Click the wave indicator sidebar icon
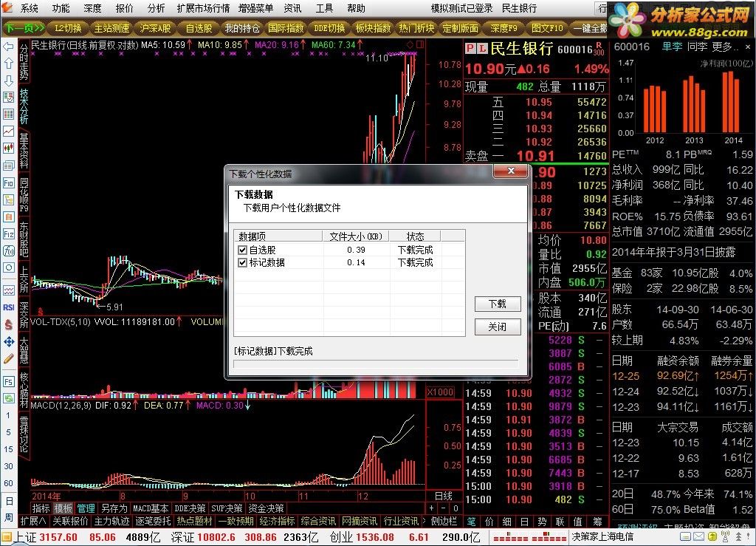Screen dimensions: 756x546 click(8, 290)
